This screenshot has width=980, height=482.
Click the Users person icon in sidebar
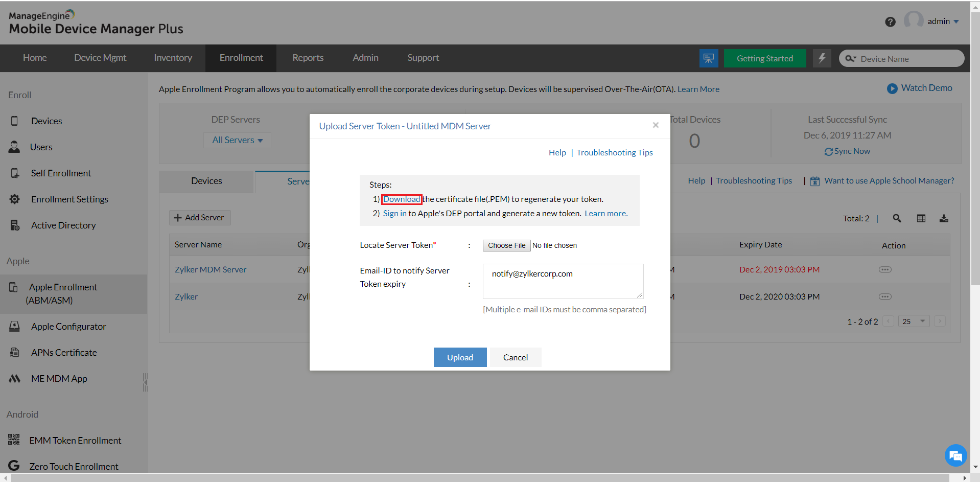pos(14,147)
